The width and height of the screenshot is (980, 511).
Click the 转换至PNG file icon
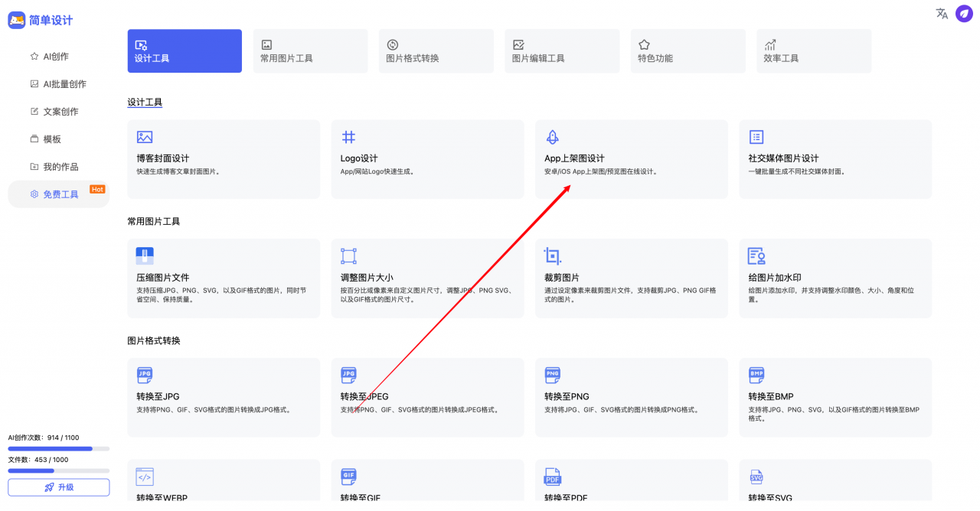pos(553,375)
